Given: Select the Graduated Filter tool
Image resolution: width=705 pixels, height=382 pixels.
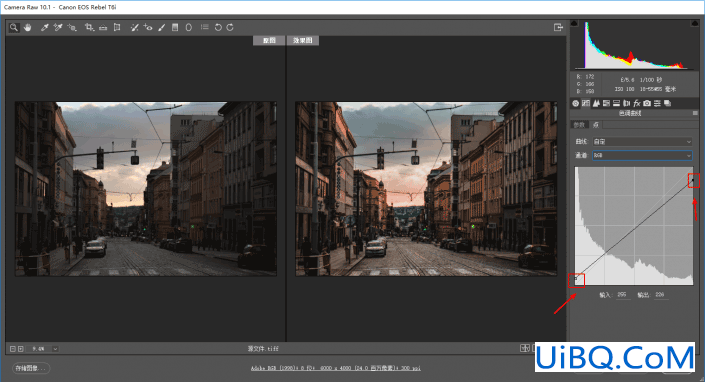Looking at the screenshot, I should [x=175, y=27].
